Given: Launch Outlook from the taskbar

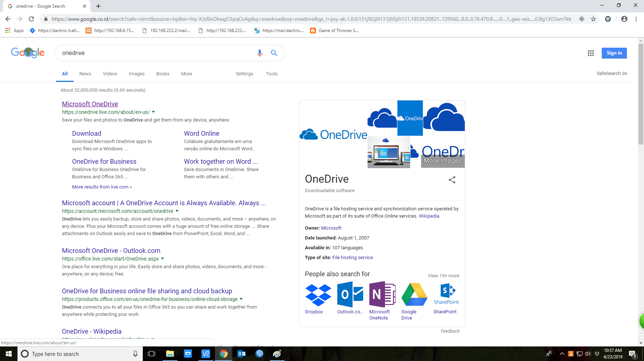Looking at the screenshot, I should (x=241, y=353).
